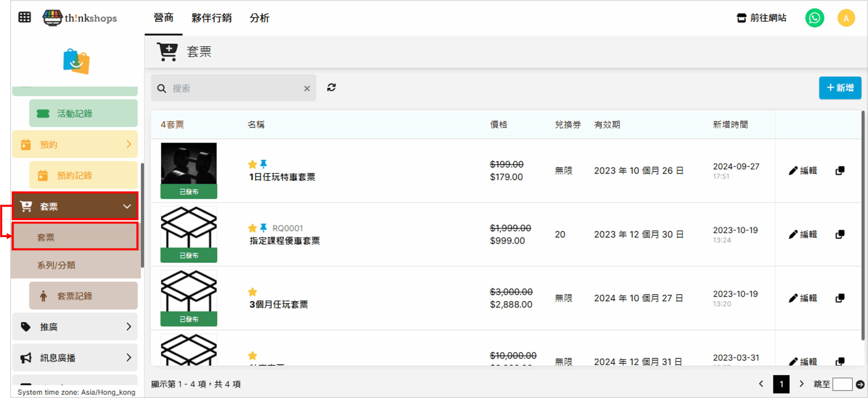Switch to the 夥伴行銷 tab
Viewport: 868px width, 398px height.
coord(211,18)
